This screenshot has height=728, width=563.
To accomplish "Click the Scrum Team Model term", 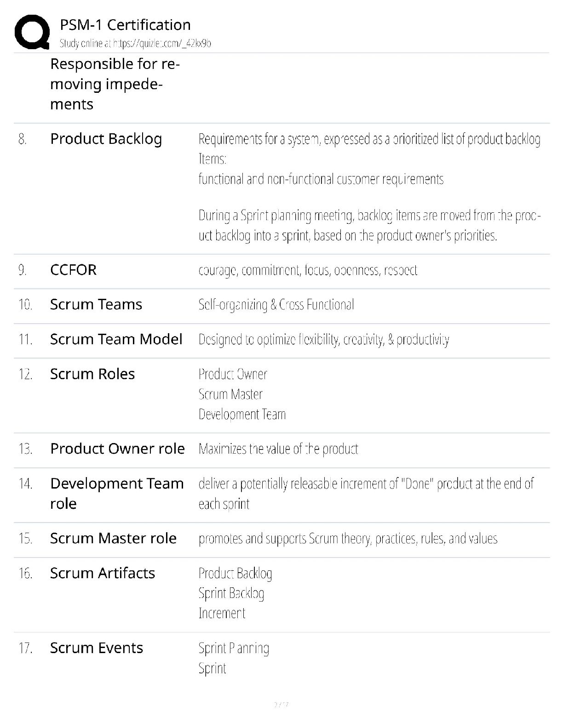I will click(x=116, y=339).
